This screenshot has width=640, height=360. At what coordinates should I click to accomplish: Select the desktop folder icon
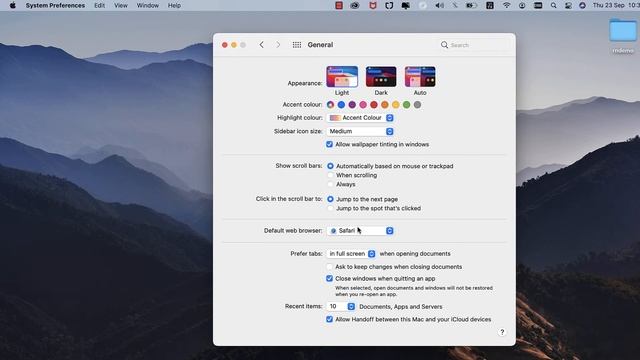point(622,30)
